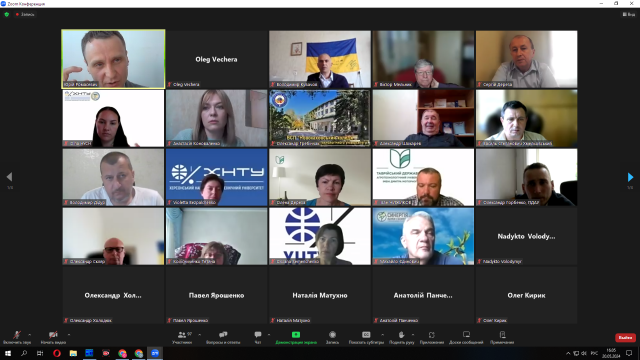This screenshot has width=640, height=360.
Task: Open the Вид view layout menu
Action: [x=629, y=14]
